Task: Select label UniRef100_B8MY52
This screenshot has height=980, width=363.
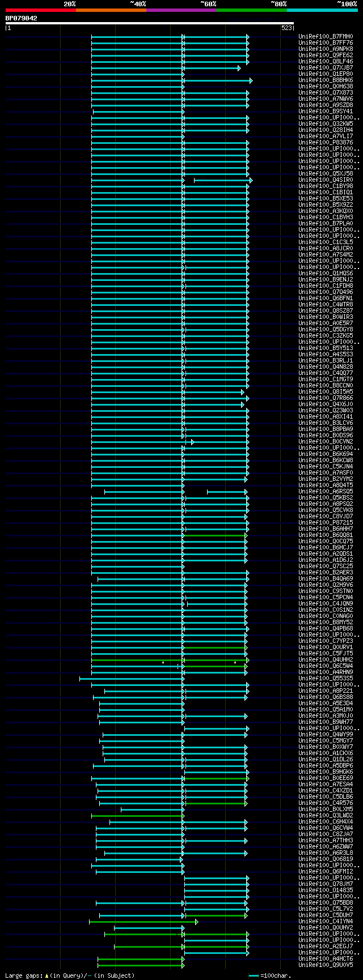Action: [326, 623]
